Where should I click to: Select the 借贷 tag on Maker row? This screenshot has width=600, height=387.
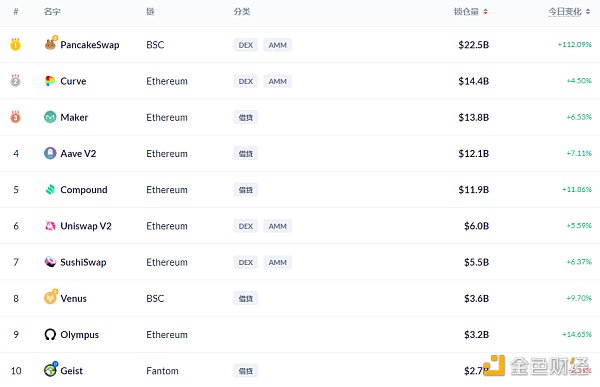pos(246,117)
